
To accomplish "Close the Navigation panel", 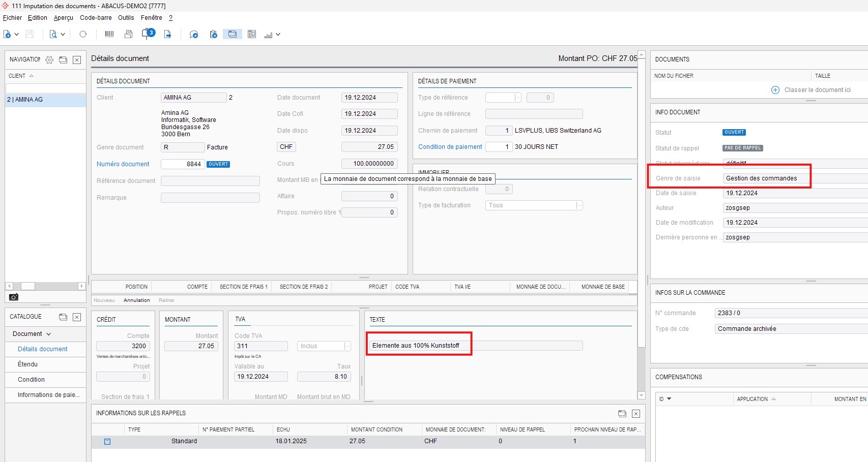I will [x=77, y=60].
